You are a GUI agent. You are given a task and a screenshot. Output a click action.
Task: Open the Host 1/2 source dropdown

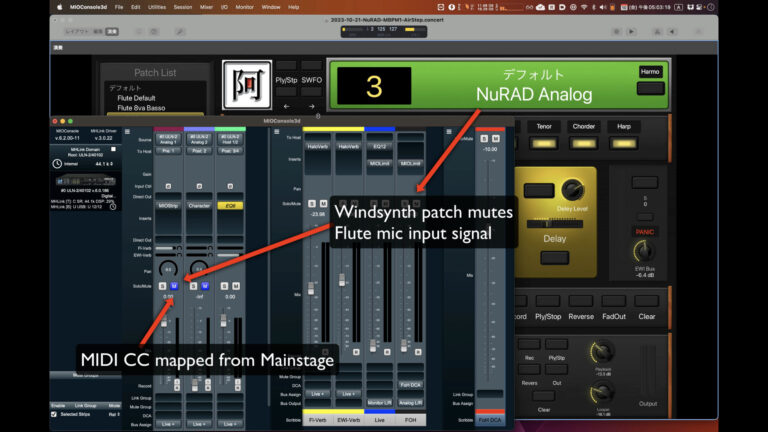(230, 139)
